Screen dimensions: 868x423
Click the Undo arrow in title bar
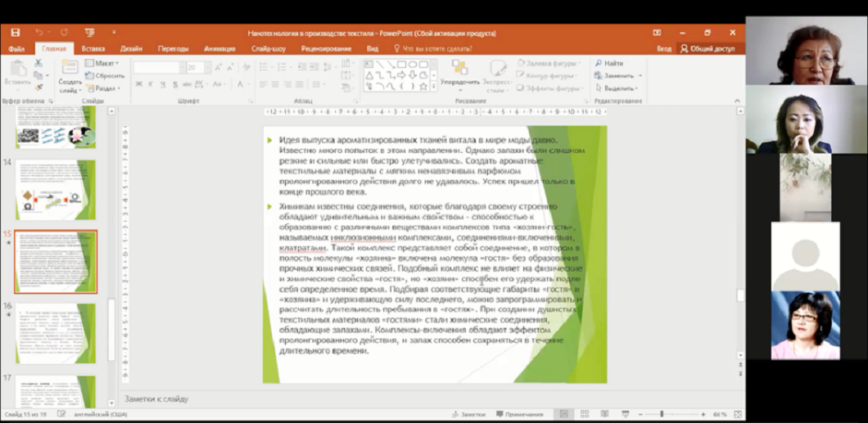pyautogui.click(x=38, y=33)
